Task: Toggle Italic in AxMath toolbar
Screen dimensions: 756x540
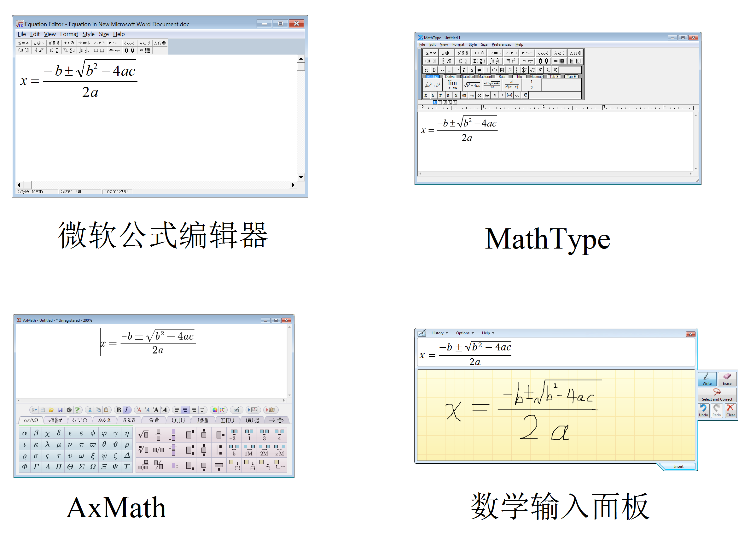Action: 127,410
